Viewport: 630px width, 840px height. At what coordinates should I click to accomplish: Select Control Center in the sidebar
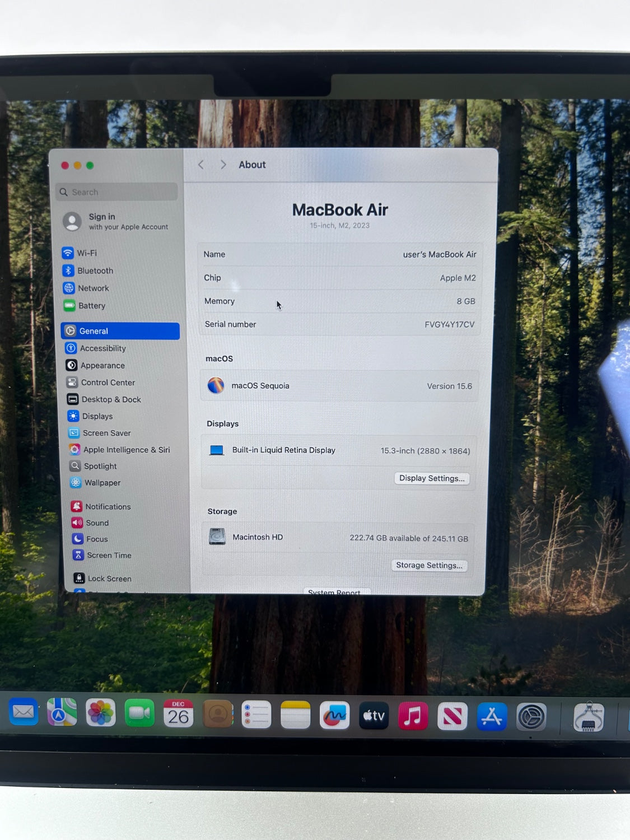(x=108, y=382)
